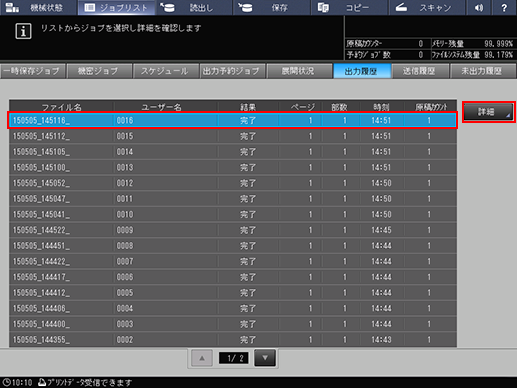
Task: Click the 予約ジョブ数 value
Action: [x=420, y=55]
